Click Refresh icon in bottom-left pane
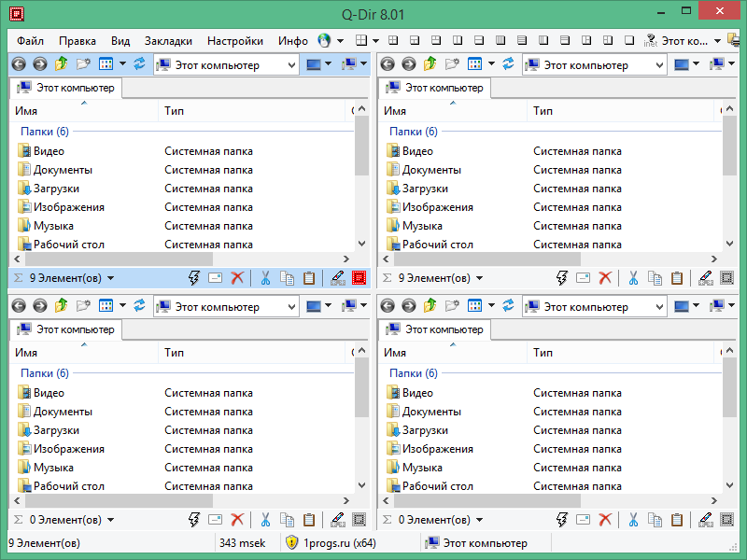The image size is (747, 560). [x=140, y=305]
